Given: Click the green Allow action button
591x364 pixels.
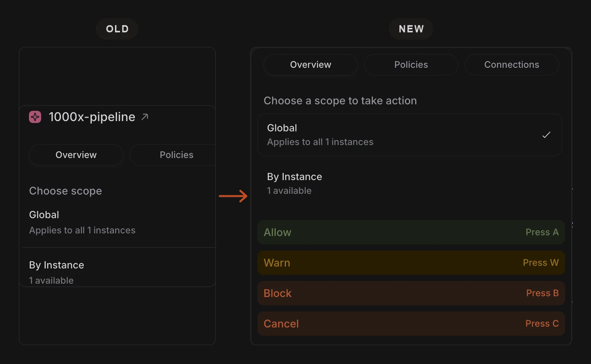Looking at the screenshot, I should tap(411, 232).
